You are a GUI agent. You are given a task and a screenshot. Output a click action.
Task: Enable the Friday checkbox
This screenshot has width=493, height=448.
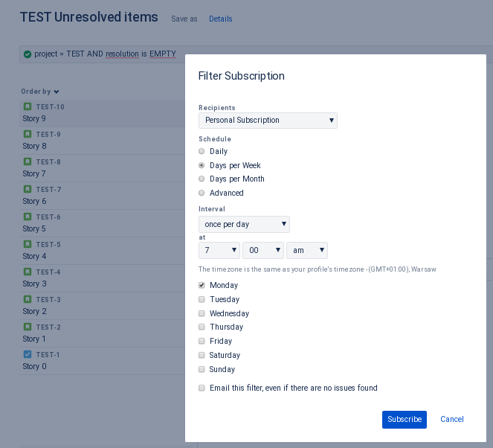tap(202, 341)
